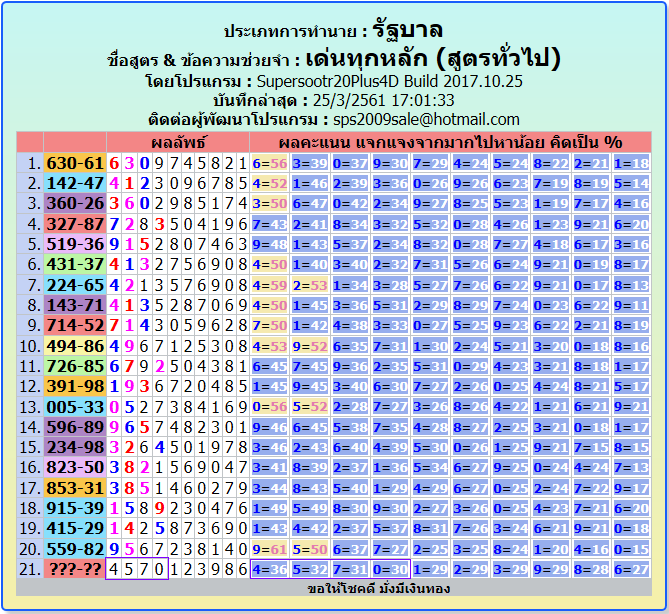Select the score cell 7=43 in row 4

(270, 224)
